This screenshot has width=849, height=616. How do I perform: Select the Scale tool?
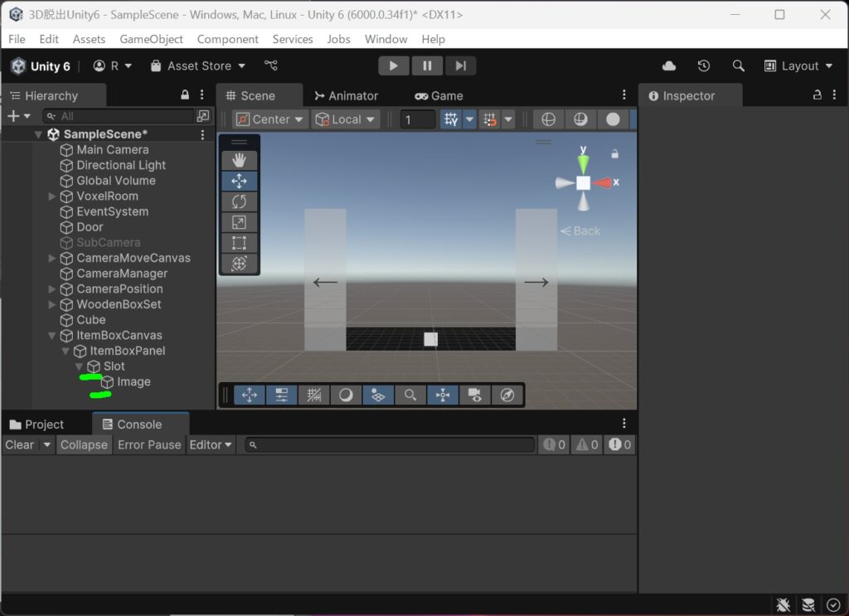[239, 222]
